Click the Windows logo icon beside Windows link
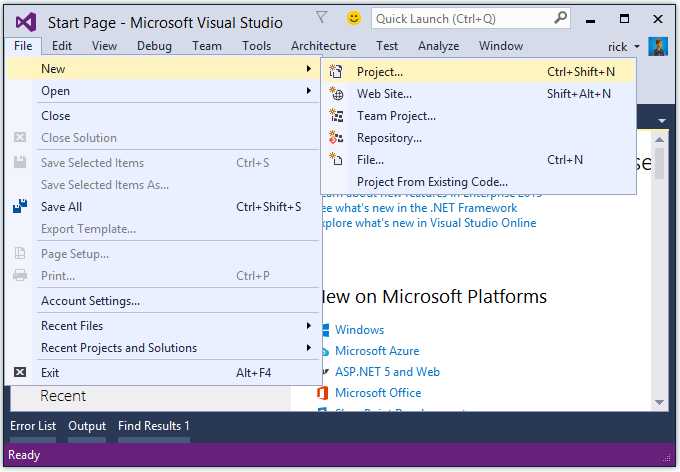The height and width of the screenshot is (472, 680). click(325, 330)
